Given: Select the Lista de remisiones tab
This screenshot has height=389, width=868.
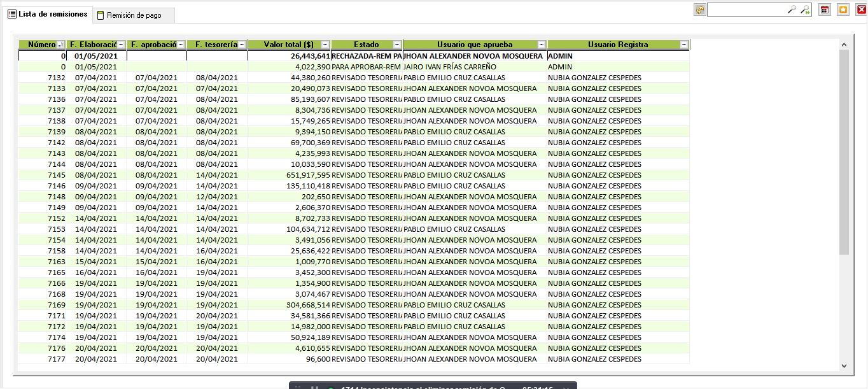Looking at the screenshot, I should click(x=48, y=14).
